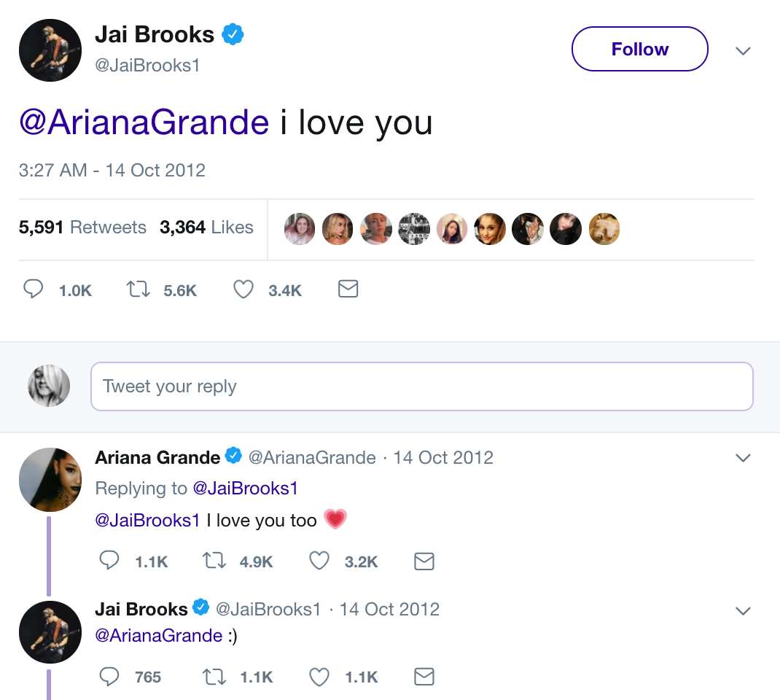Viewport: 780px width, 700px height.
Task: Like the main "i love you" tweet
Action: 243,290
